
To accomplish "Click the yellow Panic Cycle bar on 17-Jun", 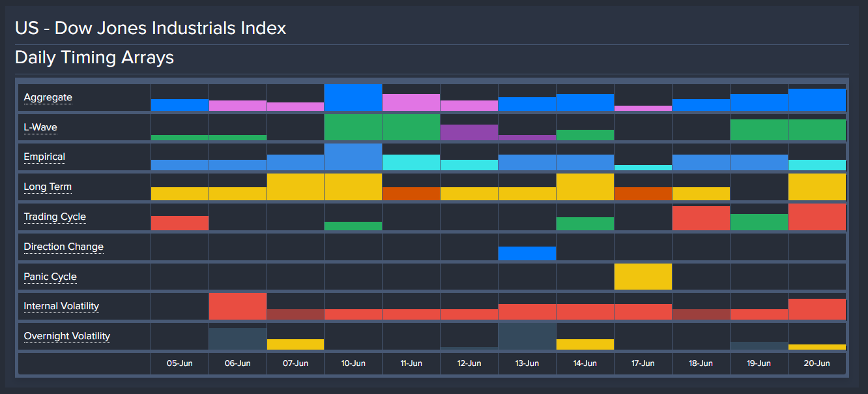I will pyautogui.click(x=643, y=277).
